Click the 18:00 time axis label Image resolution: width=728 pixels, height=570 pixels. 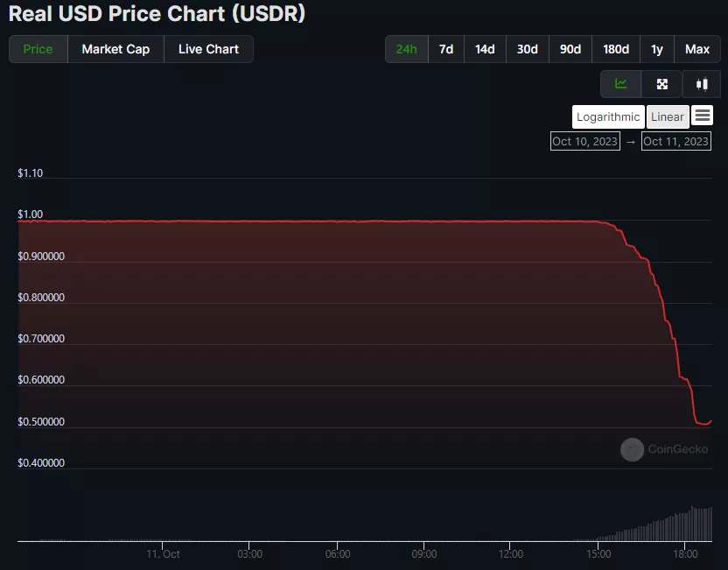685,553
